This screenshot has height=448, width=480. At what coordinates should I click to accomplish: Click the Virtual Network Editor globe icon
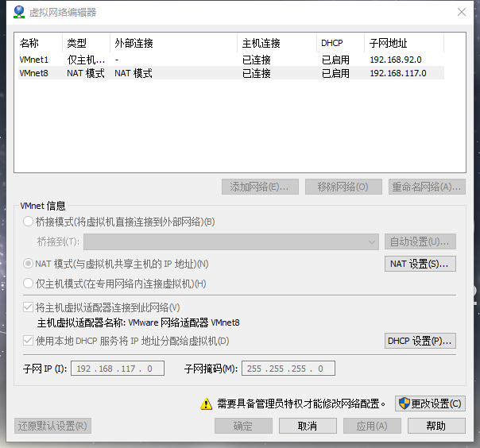[x=19, y=12]
